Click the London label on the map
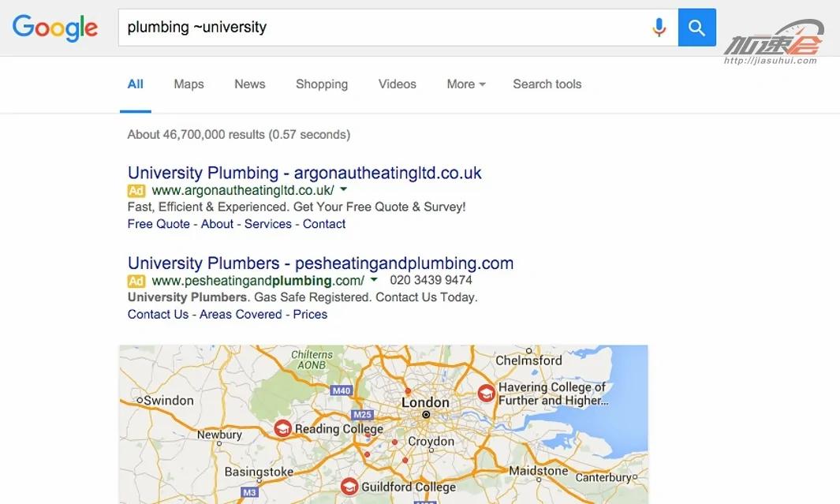840x504 pixels. (425, 402)
